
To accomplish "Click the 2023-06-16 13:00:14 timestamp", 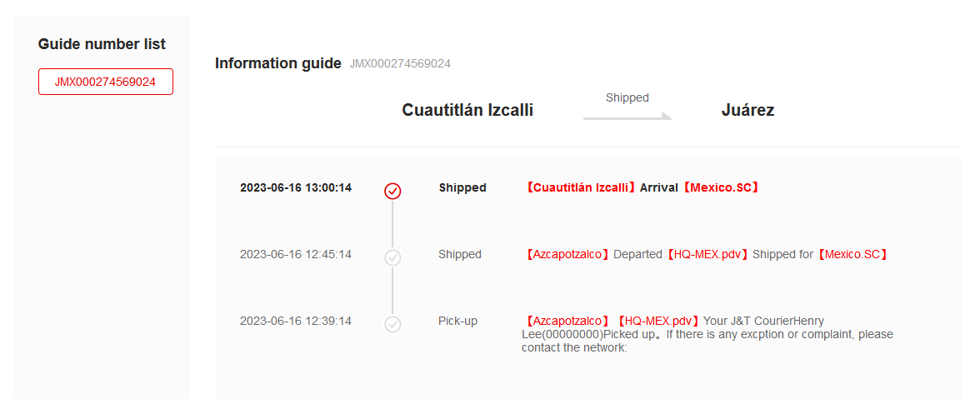I will point(296,187).
